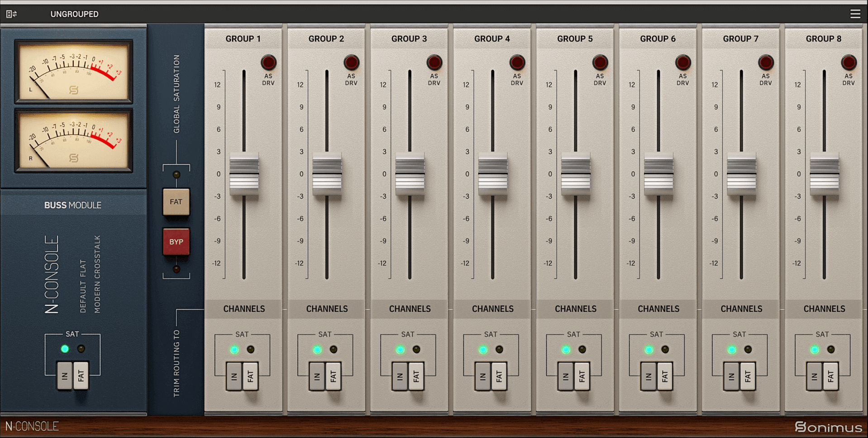This screenshot has height=438, width=868.
Task: Click the group panel layout icon
Action: (x=11, y=14)
